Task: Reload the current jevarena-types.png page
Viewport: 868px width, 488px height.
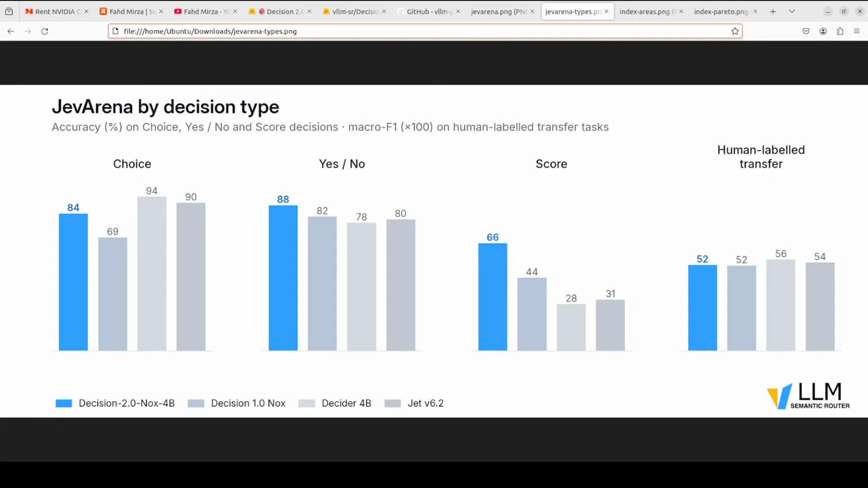Action: 45,31
